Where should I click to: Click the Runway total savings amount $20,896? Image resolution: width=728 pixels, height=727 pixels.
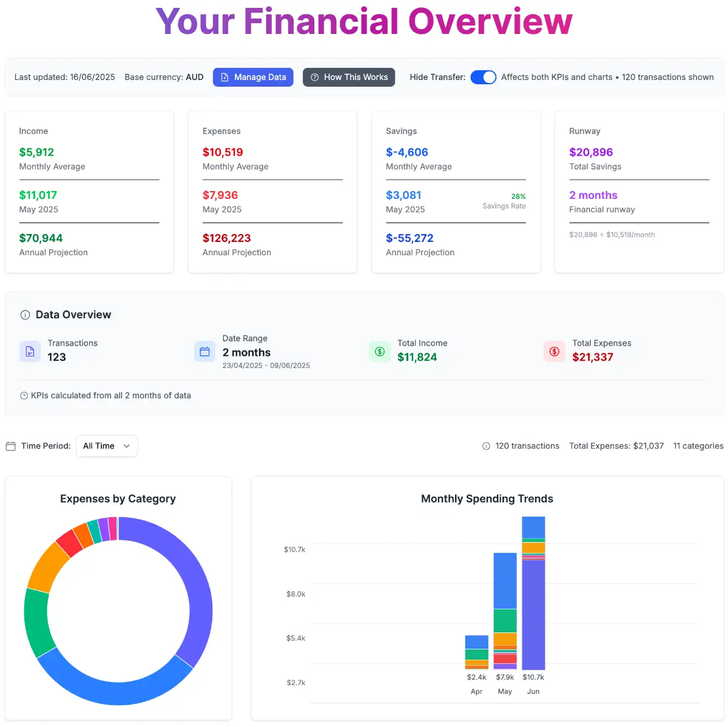[591, 152]
